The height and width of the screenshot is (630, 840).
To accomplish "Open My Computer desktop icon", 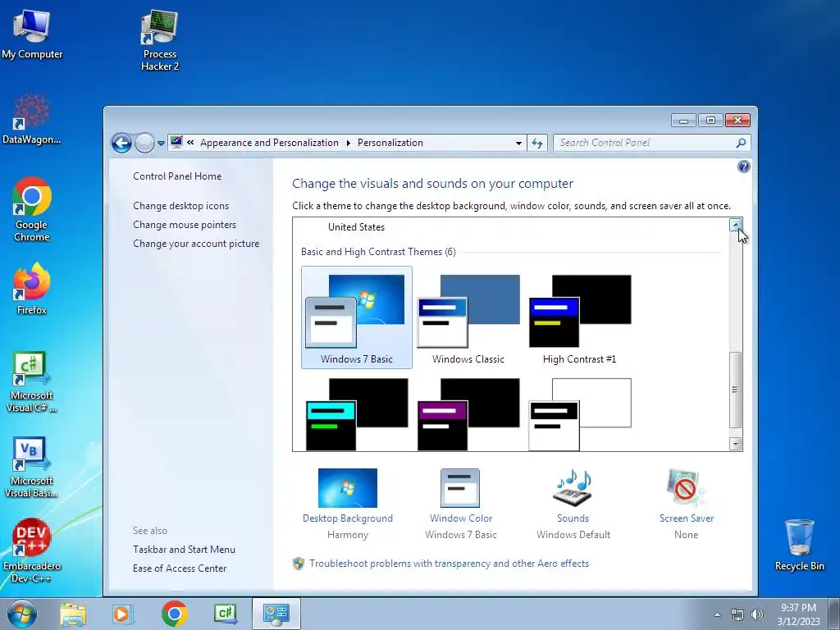I will point(32,34).
